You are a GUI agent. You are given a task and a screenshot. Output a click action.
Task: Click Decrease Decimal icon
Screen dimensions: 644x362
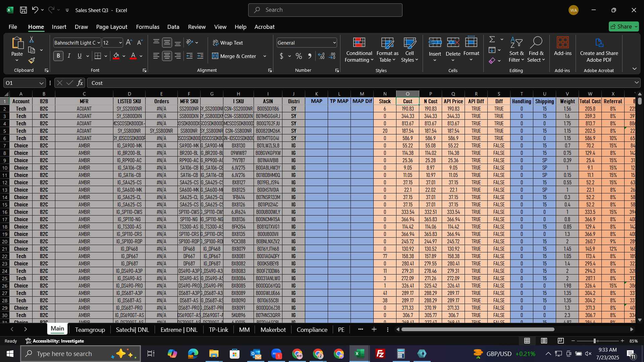pos(332,56)
